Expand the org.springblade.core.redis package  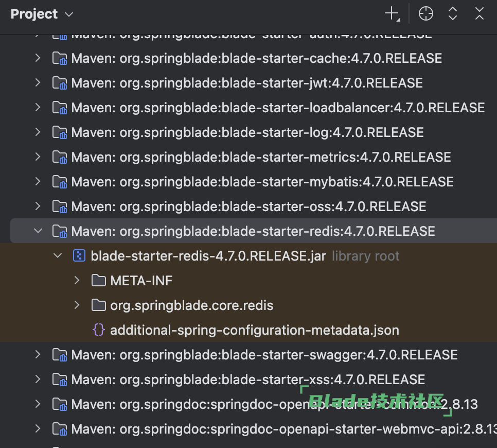(x=77, y=305)
